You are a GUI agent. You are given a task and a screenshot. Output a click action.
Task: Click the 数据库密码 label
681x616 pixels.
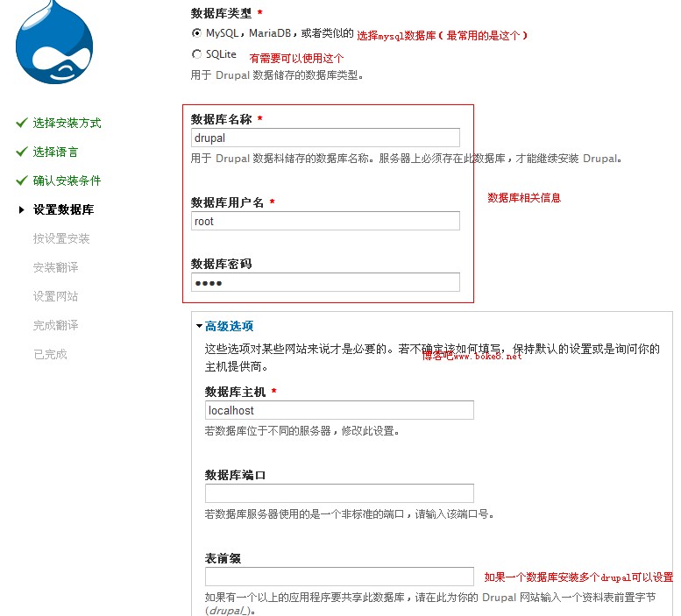(x=221, y=264)
